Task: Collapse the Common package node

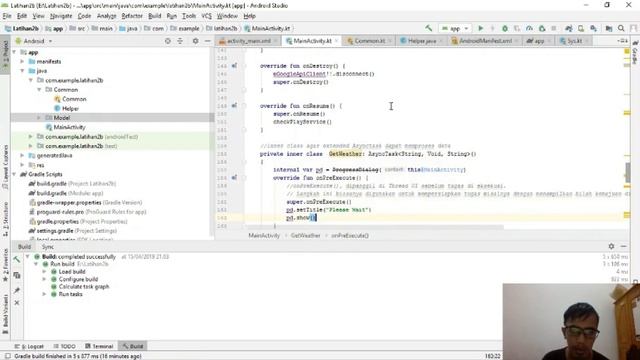Action: 39,90
